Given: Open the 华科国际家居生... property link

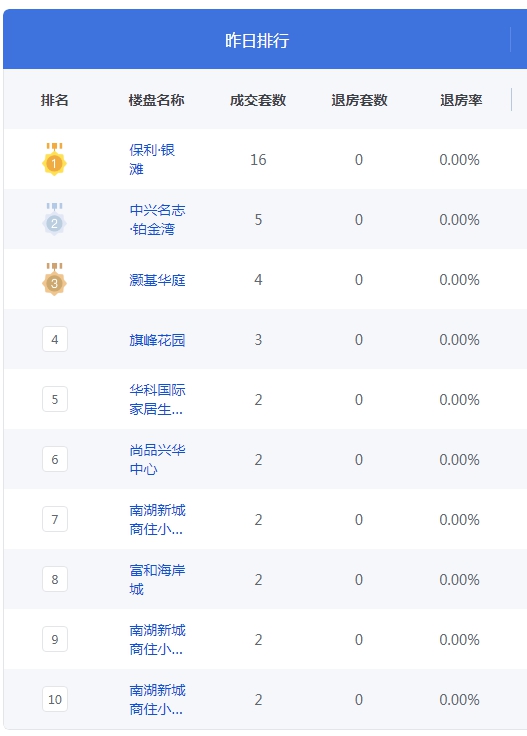Looking at the screenshot, I should 157,399.
